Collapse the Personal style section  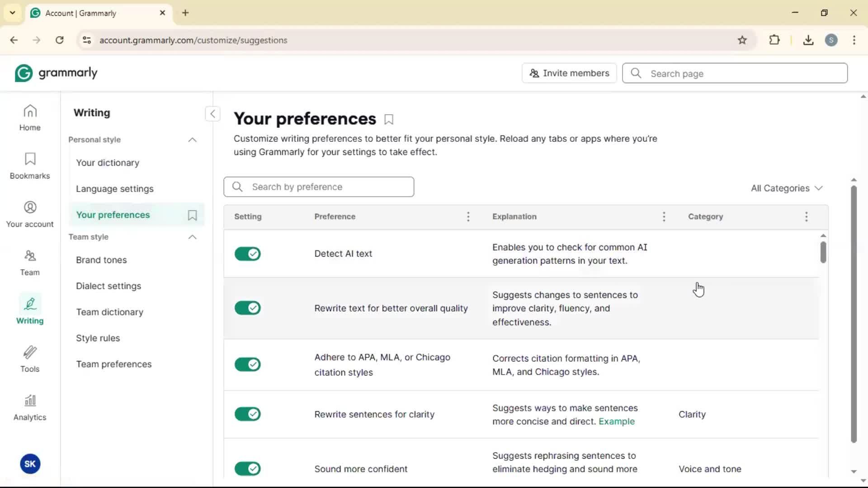click(x=192, y=140)
